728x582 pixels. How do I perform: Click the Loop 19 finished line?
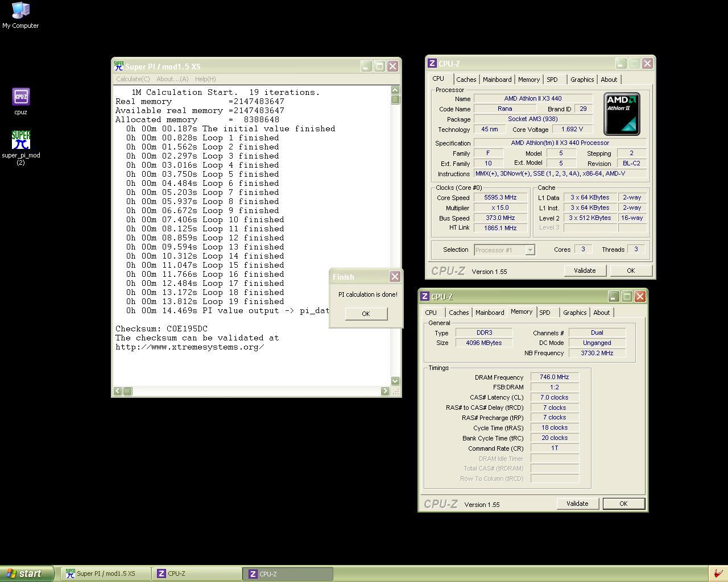point(205,301)
